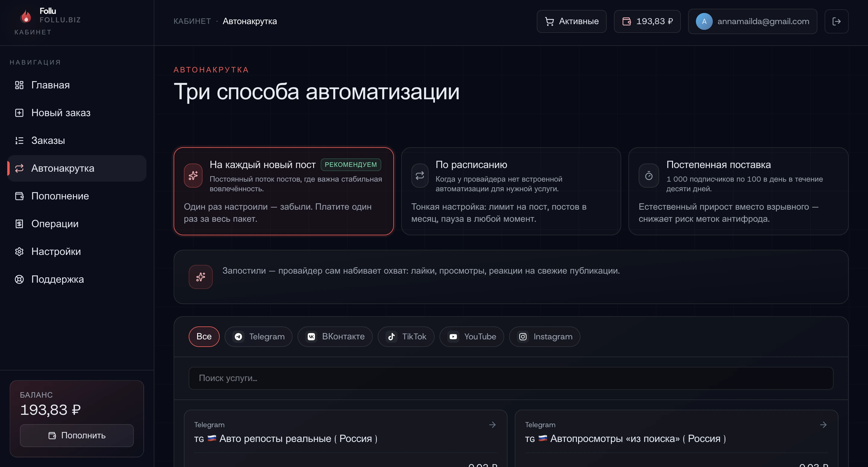Go to Заказы section
Viewport: 868px width, 467px height.
pyautogui.click(x=77, y=141)
